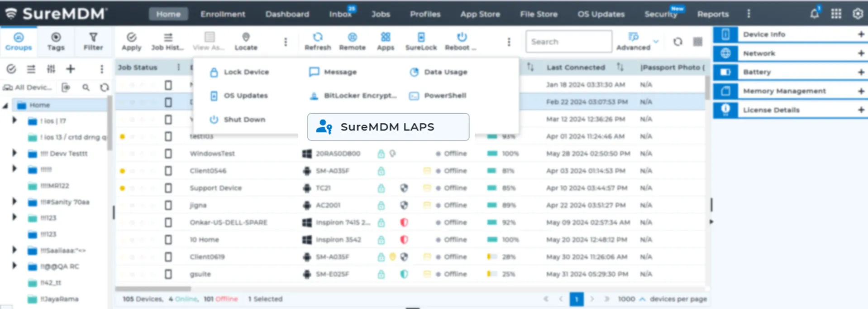868x309 pixels.
Task: Open the Groups panel
Action: tap(19, 41)
